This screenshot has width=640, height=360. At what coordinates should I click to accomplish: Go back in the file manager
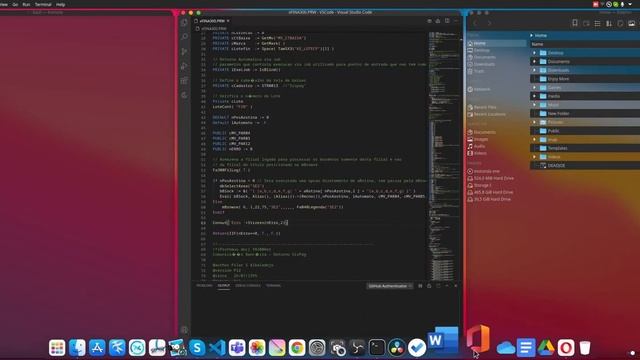[475, 23]
